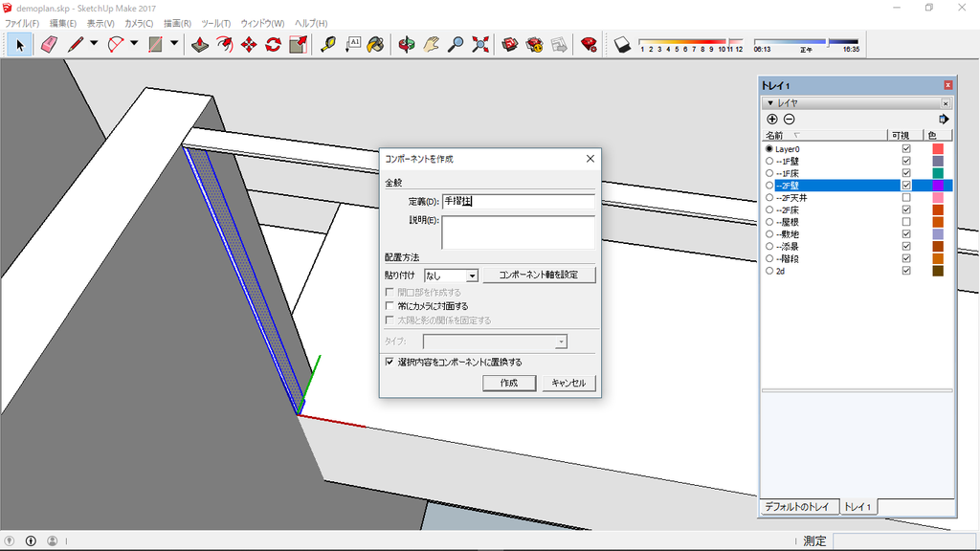Select the Arc tool
Viewport: 980px width, 551px height.
point(116,44)
